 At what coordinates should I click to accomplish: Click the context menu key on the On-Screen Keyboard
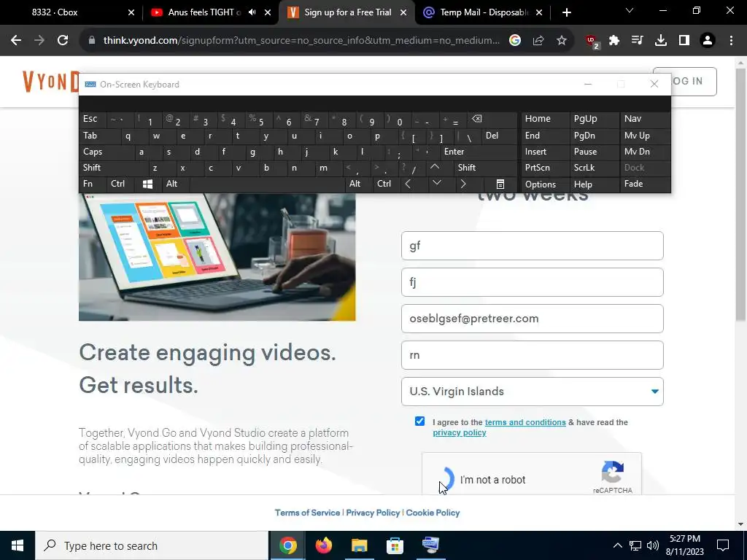coord(500,184)
